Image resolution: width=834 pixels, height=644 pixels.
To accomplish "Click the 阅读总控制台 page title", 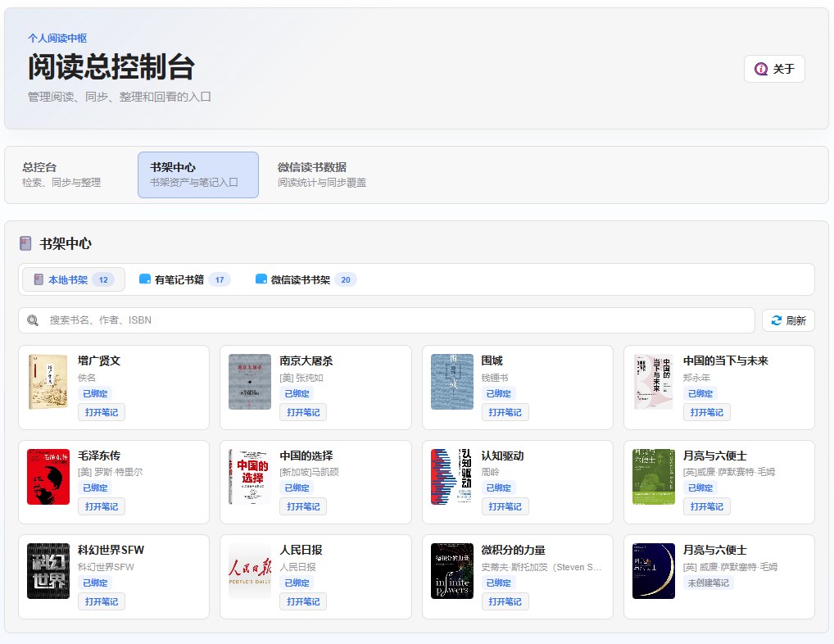I will click(x=111, y=67).
